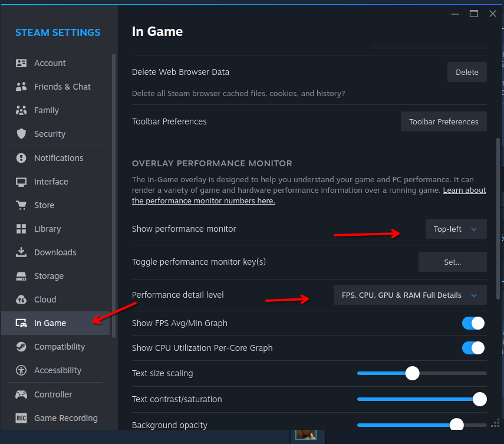This screenshot has width=504, height=444.
Task: Click the Downloads arrow icon
Action: coord(21,252)
